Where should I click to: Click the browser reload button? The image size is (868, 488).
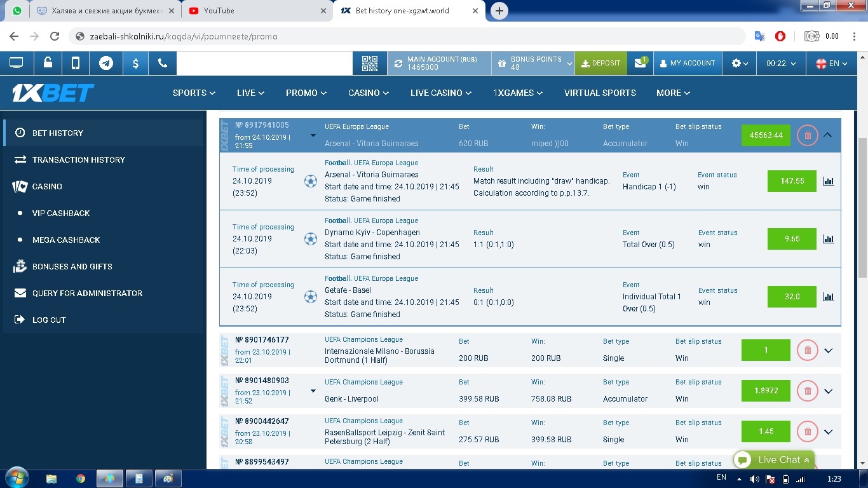click(55, 36)
